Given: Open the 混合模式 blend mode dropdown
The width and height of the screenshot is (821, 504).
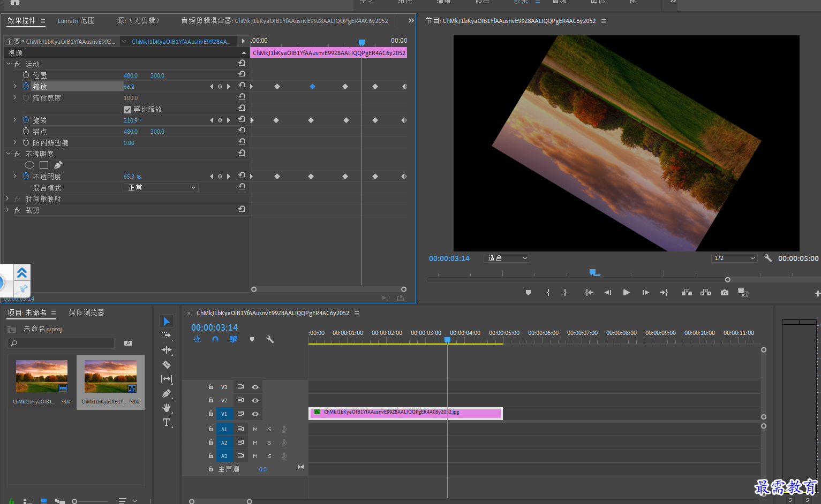Looking at the screenshot, I should 161,187.
